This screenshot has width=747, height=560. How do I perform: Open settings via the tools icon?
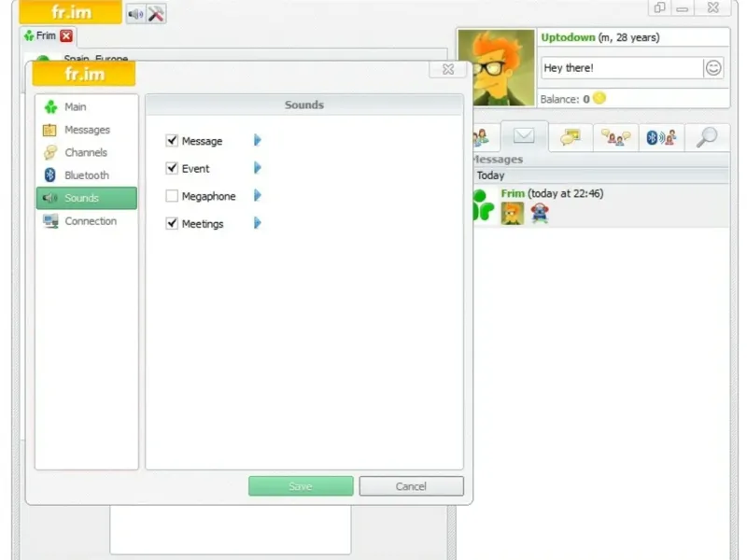[x=156, y=14]
